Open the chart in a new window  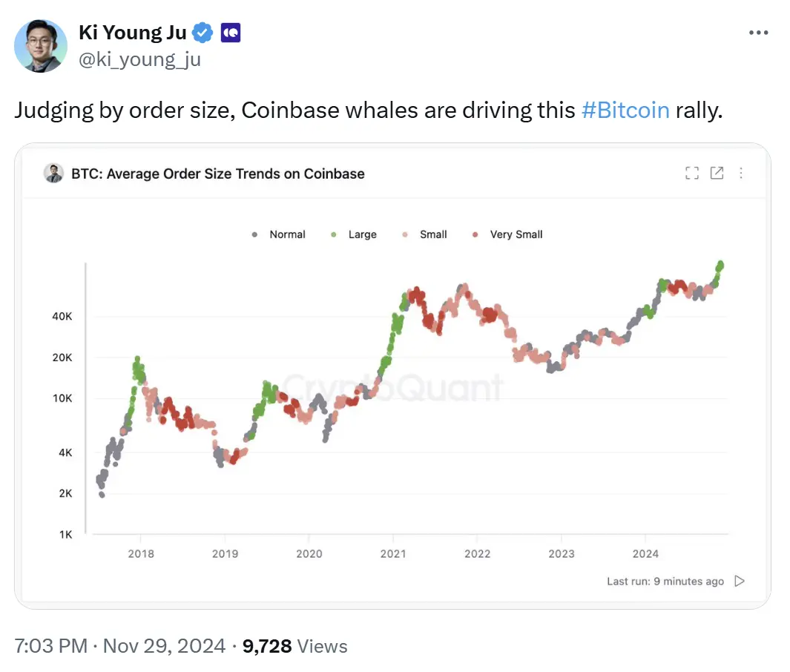(x=717, y=173)
